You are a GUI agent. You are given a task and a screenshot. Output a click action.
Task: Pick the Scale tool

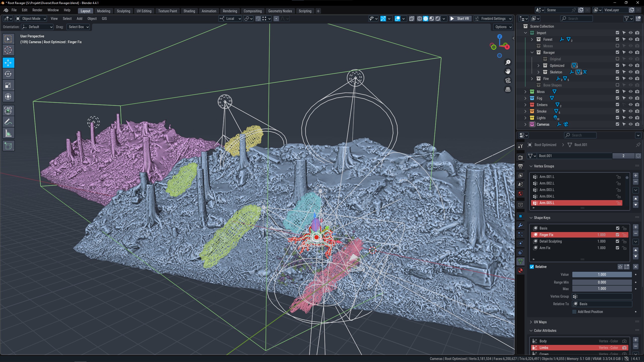tap(8, 85)
